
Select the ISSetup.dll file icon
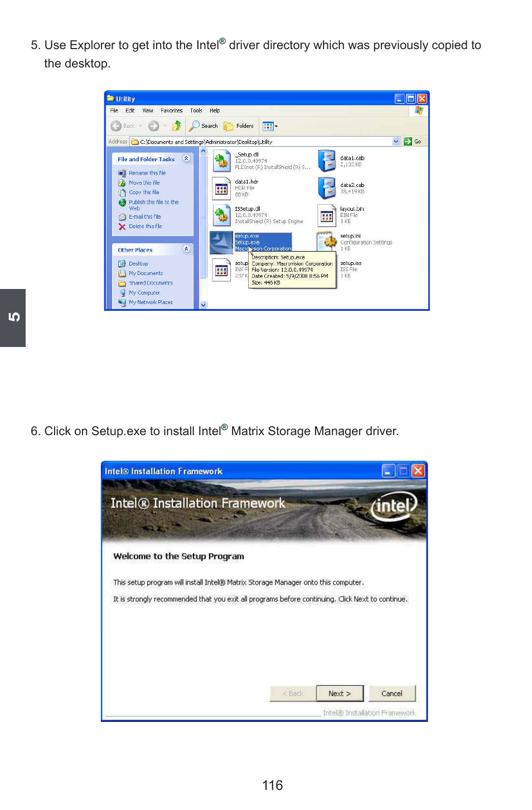click(221, 215)
